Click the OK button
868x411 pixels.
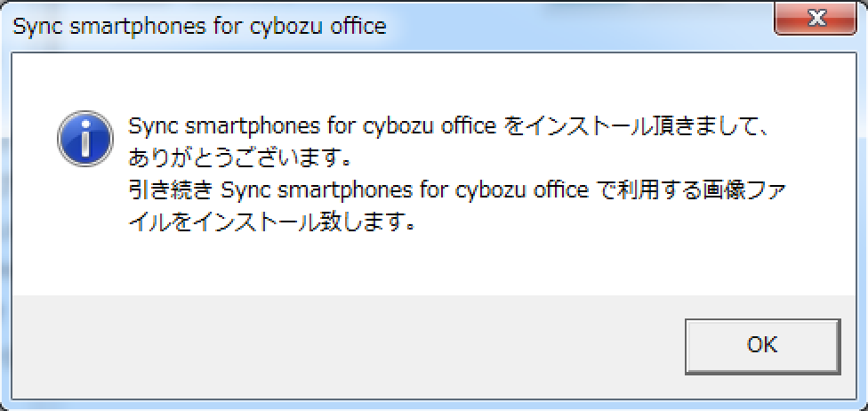(762, 344)
